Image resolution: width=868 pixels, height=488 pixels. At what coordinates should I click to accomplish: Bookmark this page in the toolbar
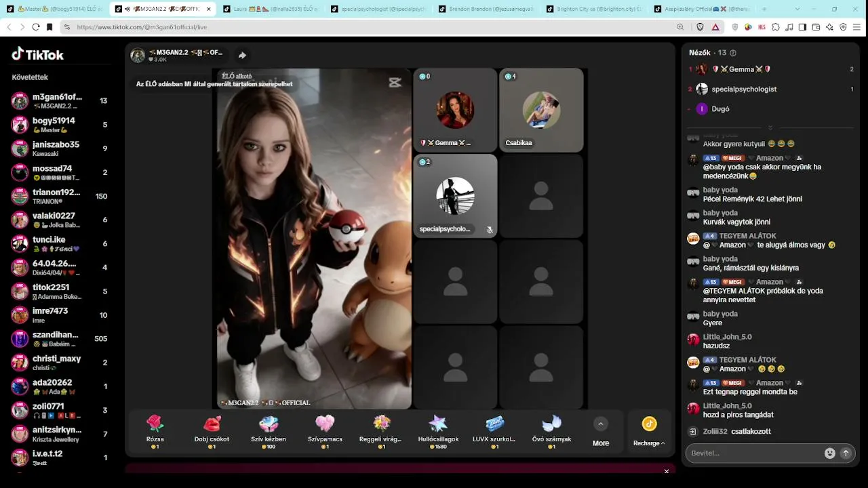[x=50, y=27]
